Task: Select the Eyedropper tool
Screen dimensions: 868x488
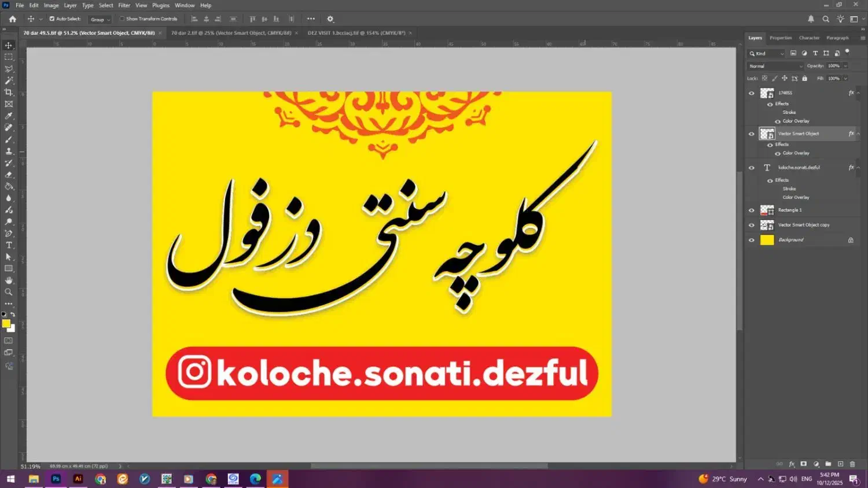Action: pos(9,116)
